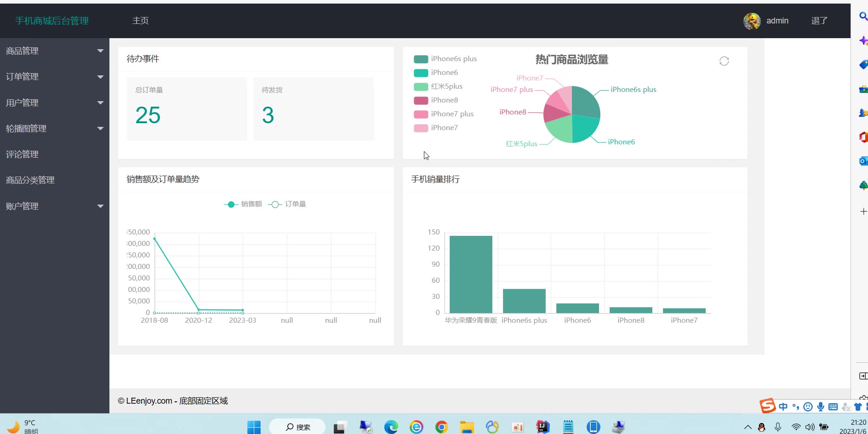Expand the 账户管理 menu arrow
868x434 pixels.
pyautogui.click(x=100, y=206)
